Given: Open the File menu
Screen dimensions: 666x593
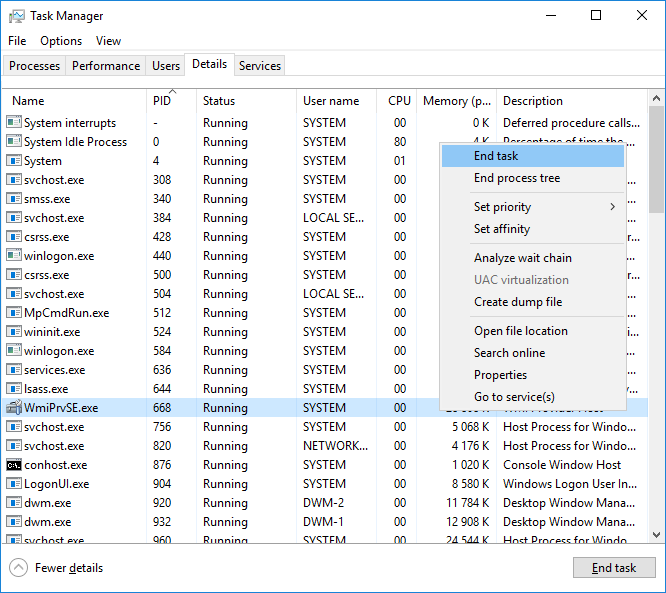Looking at the screenshot, I should (x=17, y=41).
